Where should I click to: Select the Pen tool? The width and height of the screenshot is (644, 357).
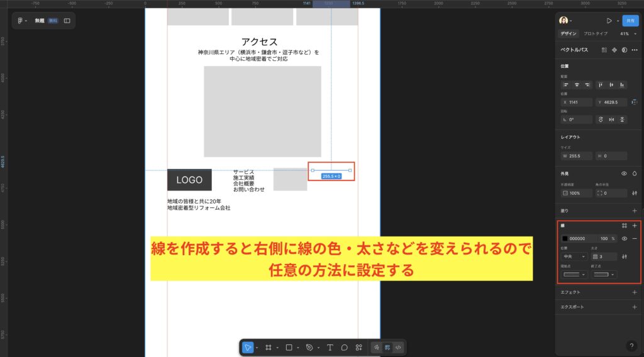click(x=309, y=347)
